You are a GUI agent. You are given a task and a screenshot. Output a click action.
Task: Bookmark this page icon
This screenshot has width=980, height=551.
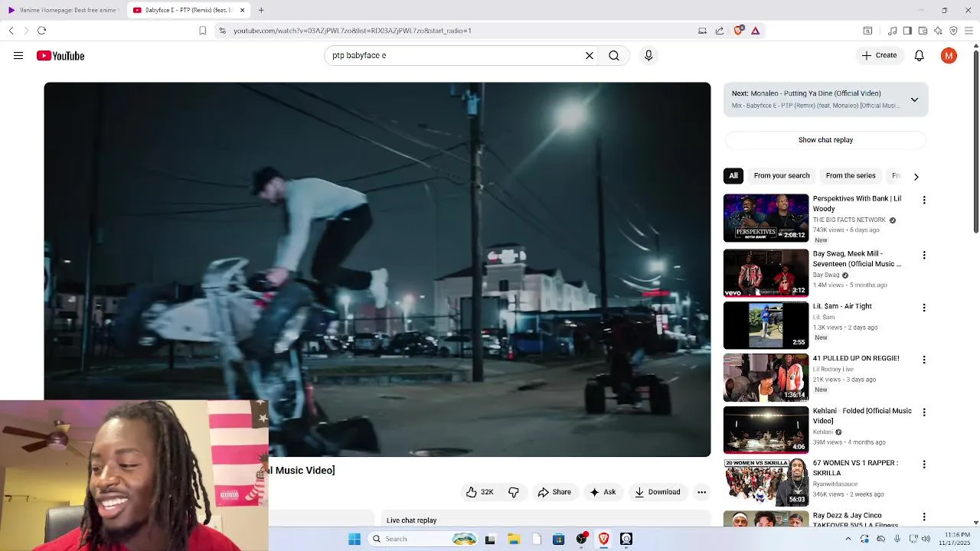(x=202, y=31)
